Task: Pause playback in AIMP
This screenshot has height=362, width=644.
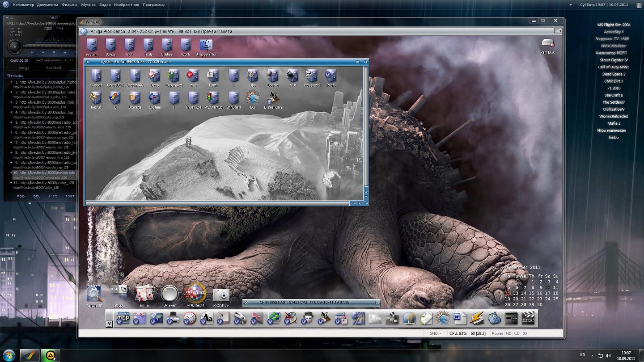Action: tap(14, 46)
